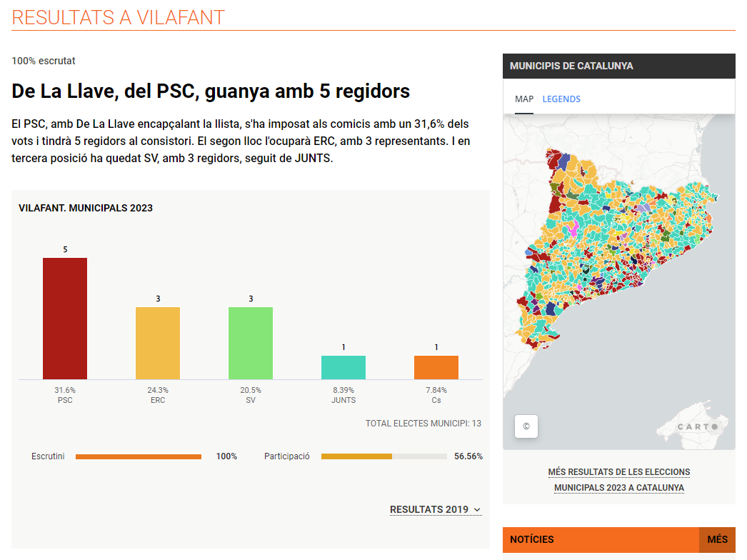Viewport: 747px width, 560px height.
Task: Click the green SV bar
Action: (251, 343)
